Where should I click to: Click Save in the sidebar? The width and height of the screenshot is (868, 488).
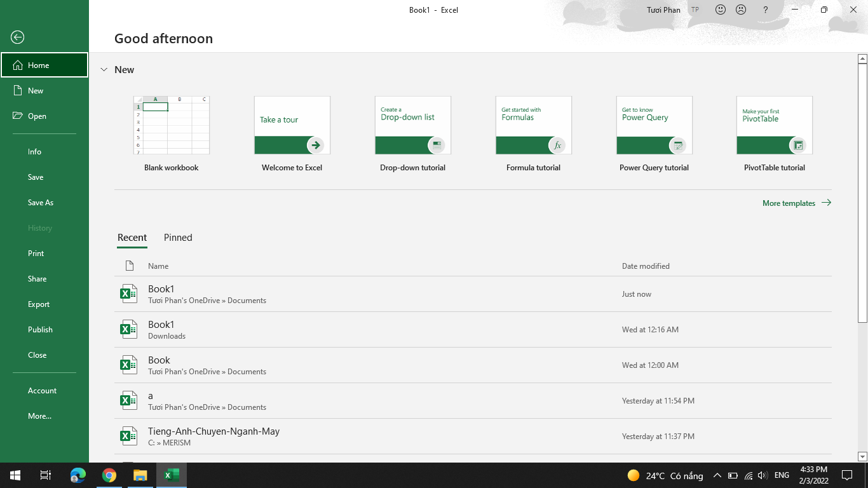(44, 177)
